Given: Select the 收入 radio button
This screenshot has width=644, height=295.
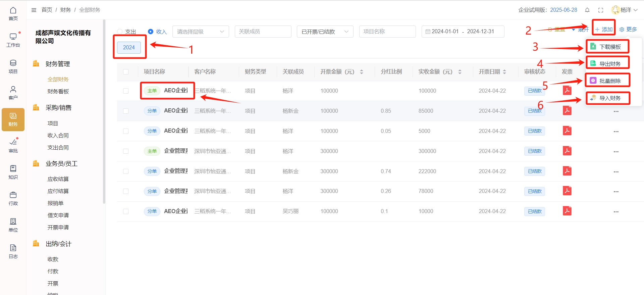Looking at the screenshot, I should pos(151,32).
